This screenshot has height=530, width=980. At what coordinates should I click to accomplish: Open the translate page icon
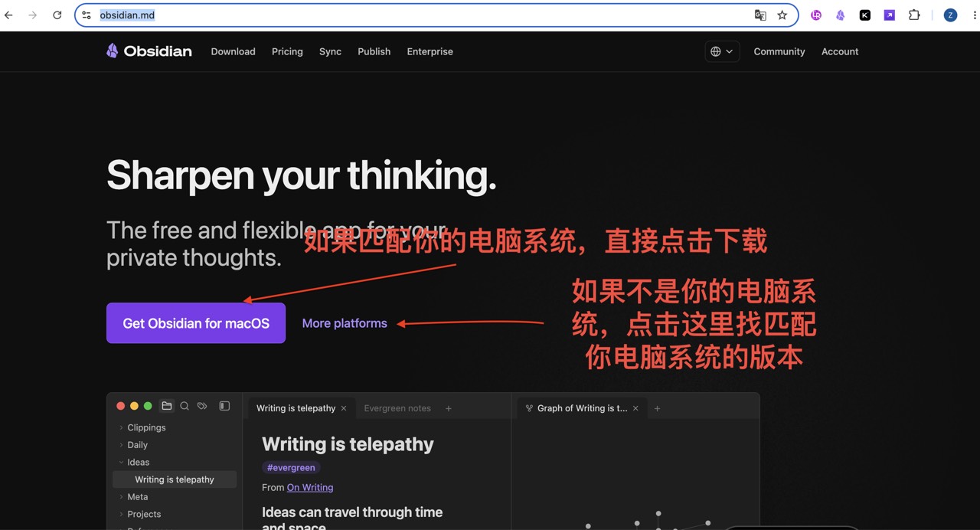[x=760, y=15]
